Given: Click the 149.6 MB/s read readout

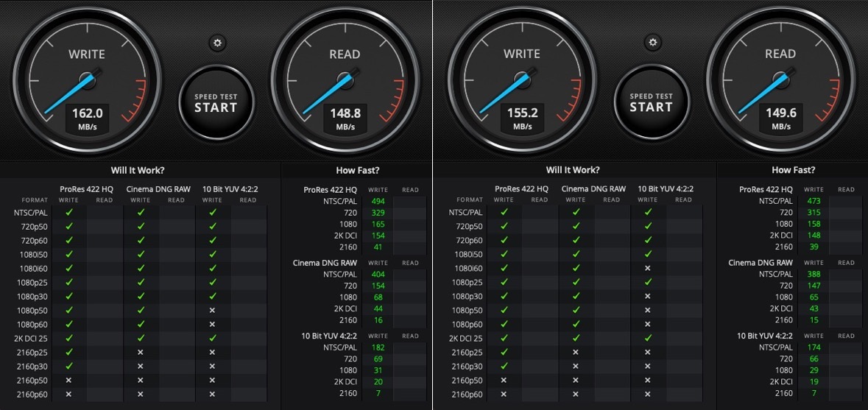Looking at the screenshot, I should 780,118.
